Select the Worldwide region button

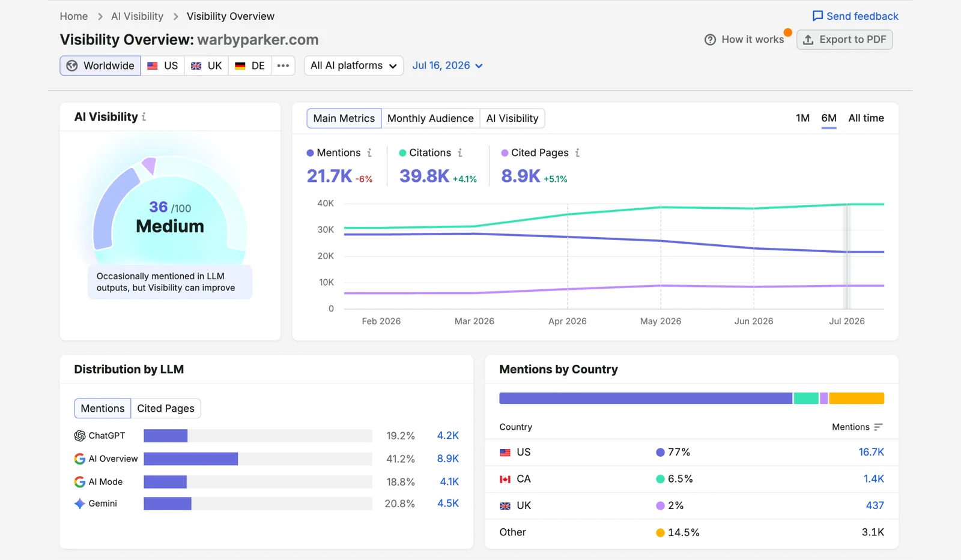(100, 65)
